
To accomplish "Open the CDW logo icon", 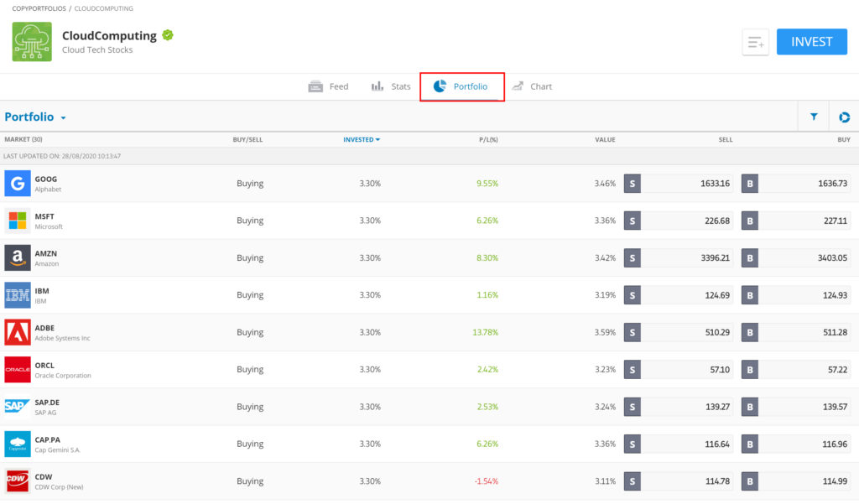I will [18, 481].
